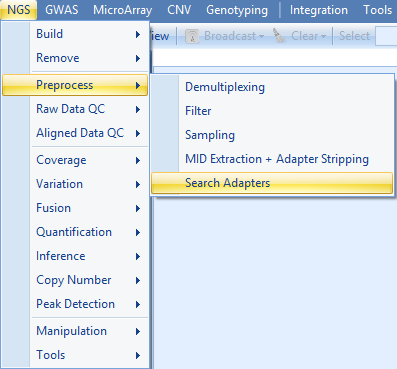Image resolution: width=397 pixels, height=369 pixels.
Task: Click the Clear broom icon
Action: pos(279,36)
